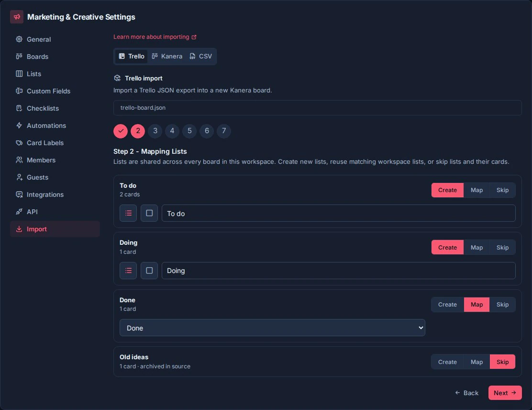Go Back to previous step
The height and width of the screenshot is (410, 532).
466,393
